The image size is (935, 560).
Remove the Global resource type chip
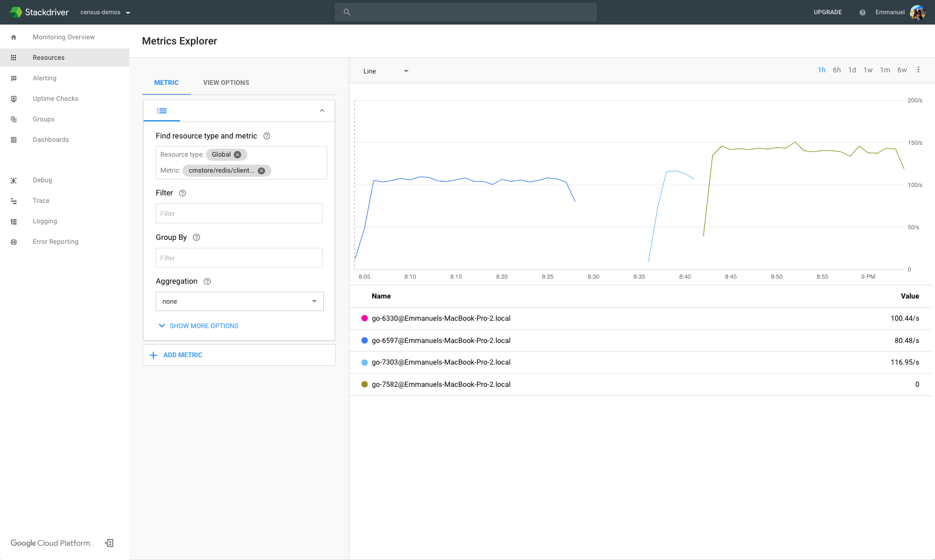[x=238, y=154]
